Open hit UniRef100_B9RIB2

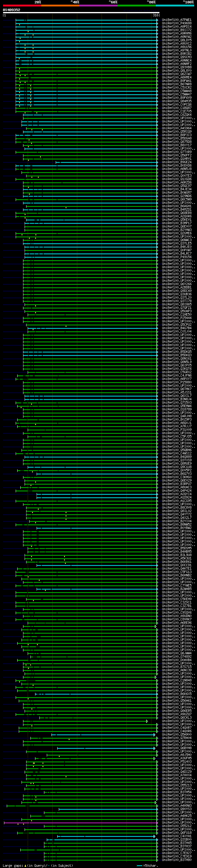[176, 54]
